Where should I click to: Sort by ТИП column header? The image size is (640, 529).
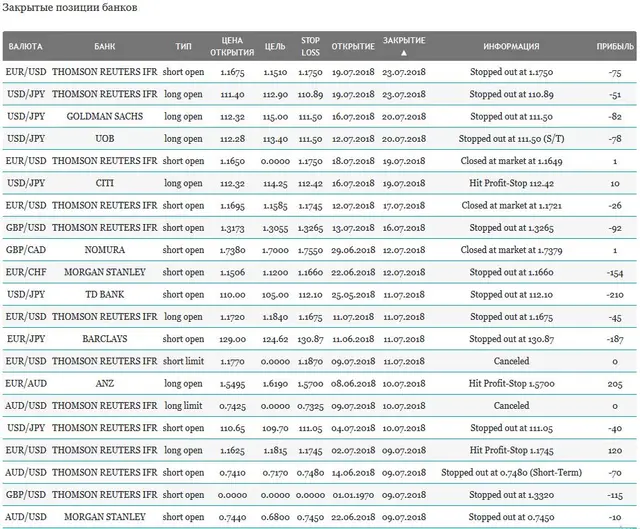point(183,47)
